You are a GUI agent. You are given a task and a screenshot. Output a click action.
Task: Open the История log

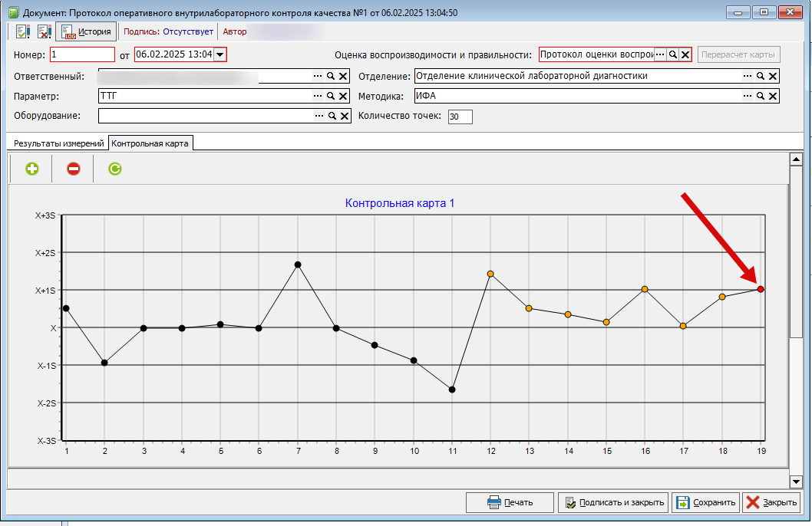[x=87, y=31]
